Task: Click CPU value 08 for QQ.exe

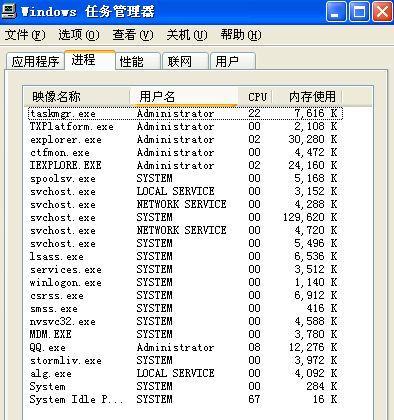Action: [x=254, y=347]
